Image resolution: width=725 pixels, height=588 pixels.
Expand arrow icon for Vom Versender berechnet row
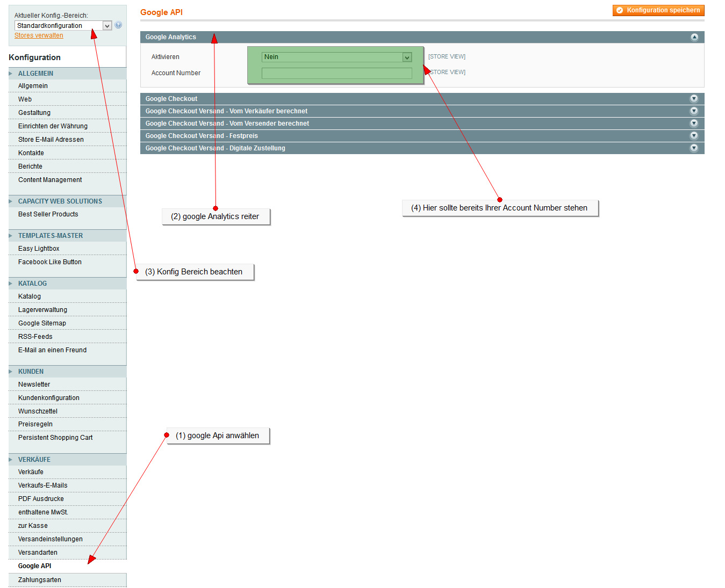coord(694,123)
